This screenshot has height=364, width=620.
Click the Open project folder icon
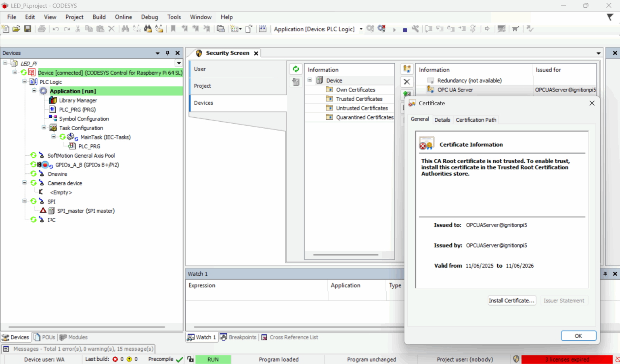tap(16, 29)
